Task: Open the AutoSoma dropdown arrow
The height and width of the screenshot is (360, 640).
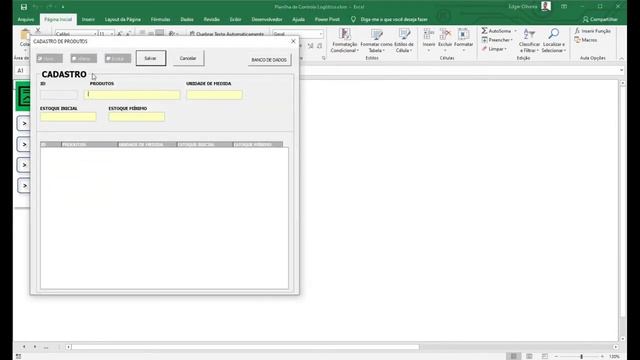Action: 515,31
